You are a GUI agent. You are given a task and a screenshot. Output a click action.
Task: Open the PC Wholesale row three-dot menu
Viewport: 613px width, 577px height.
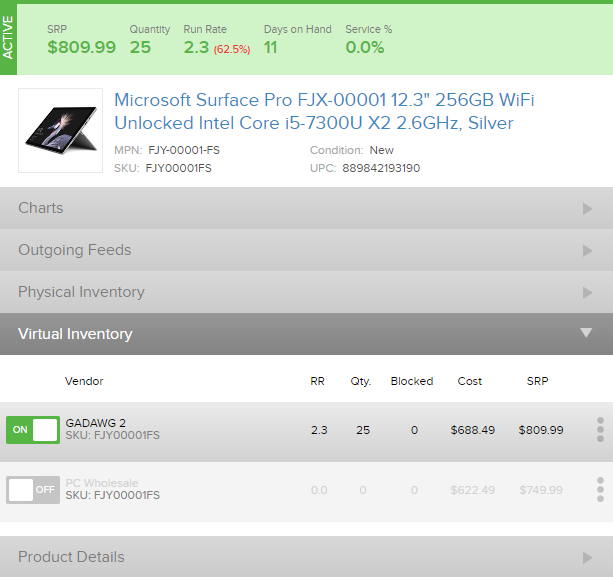(x=600, y=489)
